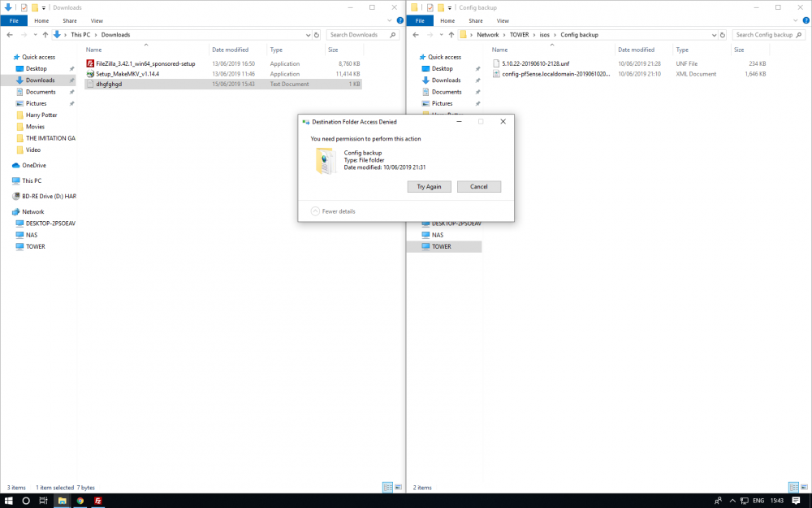Open Share tab in Downloads window
Viewport: 812px width, 508px height.
[69, 21]
